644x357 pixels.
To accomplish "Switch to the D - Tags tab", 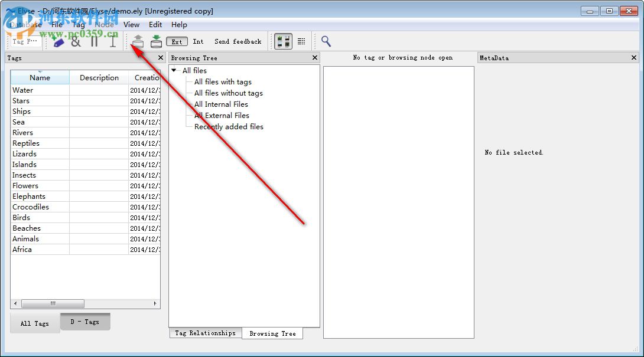I will 85,322.
